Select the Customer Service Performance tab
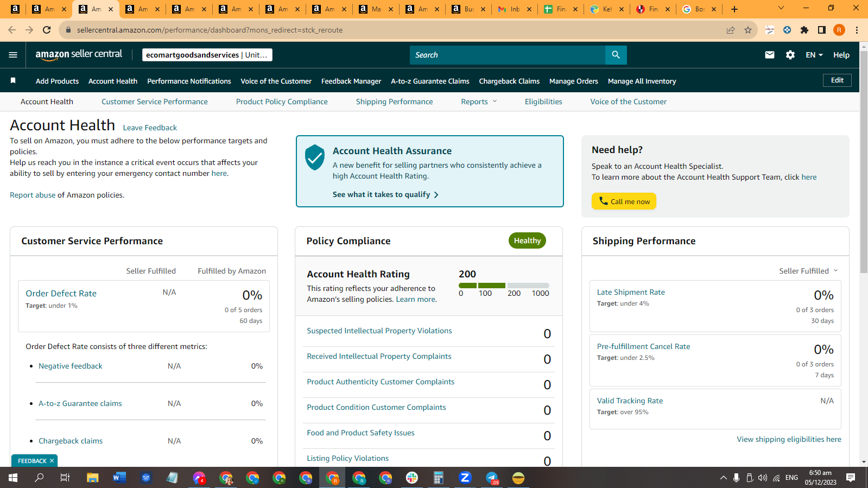Screen dimensions: 868x488 (155, 102)
